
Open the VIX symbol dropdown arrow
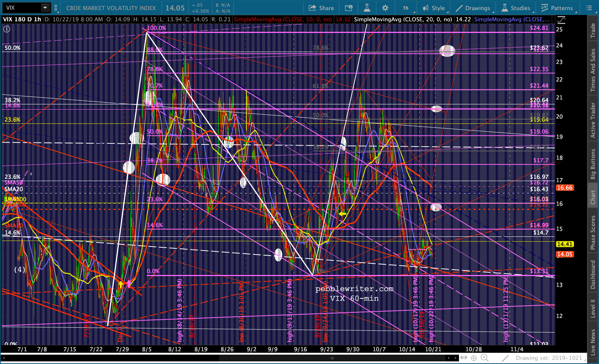coord(45,8)
